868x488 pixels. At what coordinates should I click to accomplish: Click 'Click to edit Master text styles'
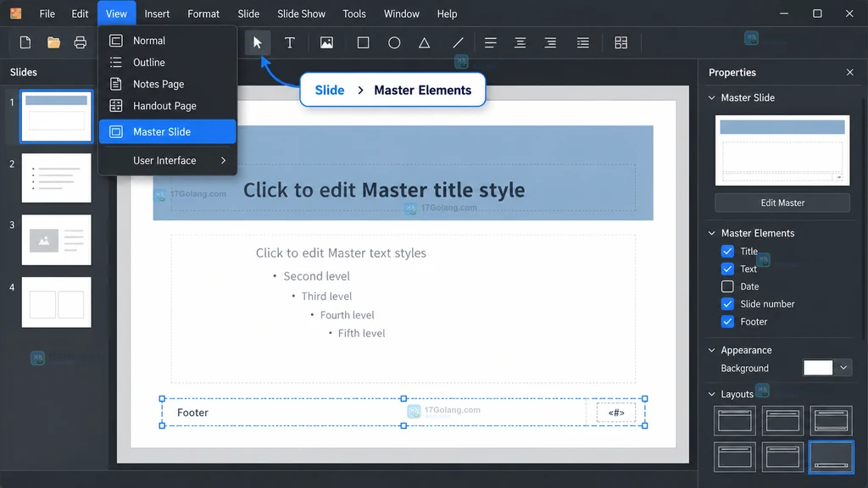pyautogui.click(x=341, y=253)
